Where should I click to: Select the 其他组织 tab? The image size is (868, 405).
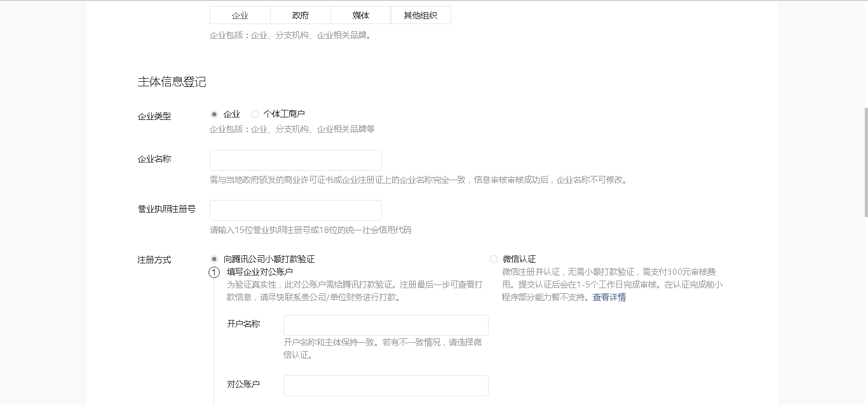pyautogui.click(x=421, y=15)
